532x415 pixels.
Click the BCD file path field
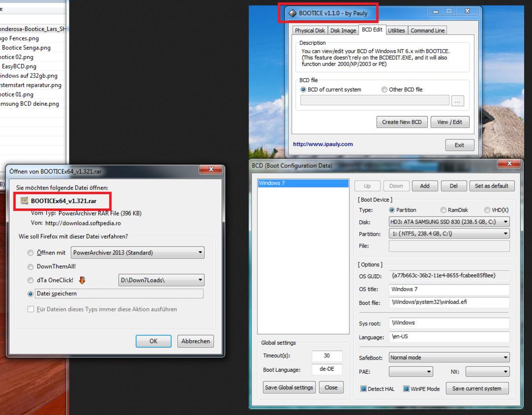point(375,100)
